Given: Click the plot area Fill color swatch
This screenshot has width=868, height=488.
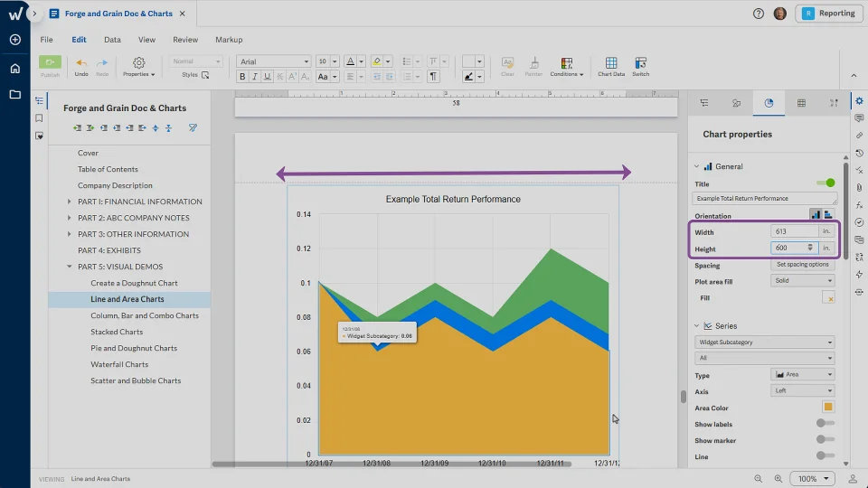Looking at the screenshot, I should (828, 298).
